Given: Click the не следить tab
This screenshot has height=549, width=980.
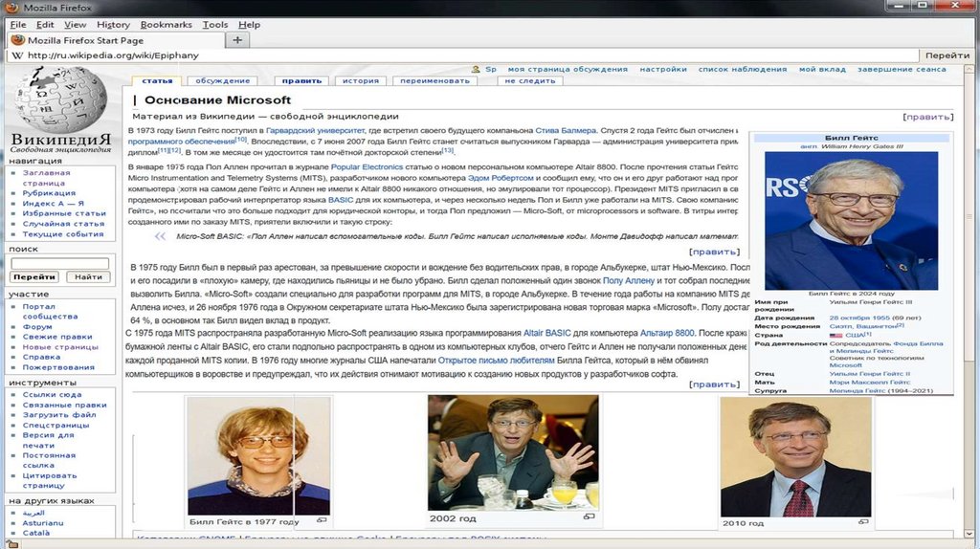Looking at the screenshot, I should 530,80.
